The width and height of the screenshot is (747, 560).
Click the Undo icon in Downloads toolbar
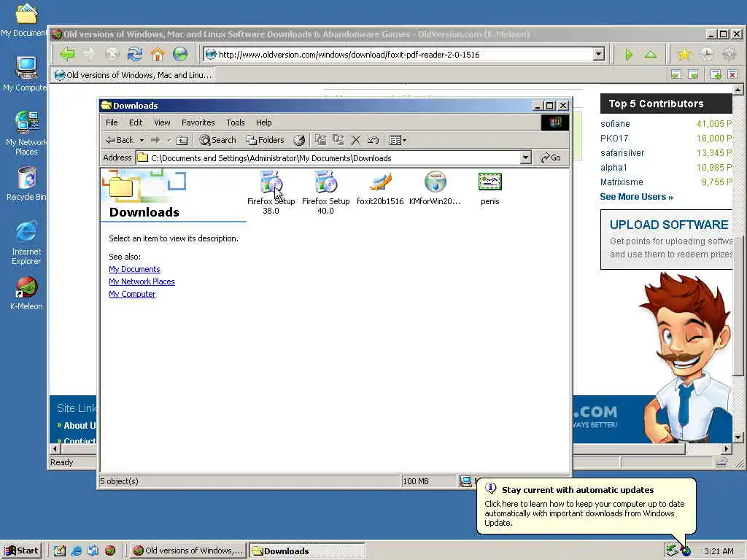pyautogui.click(x=373, y=140)
